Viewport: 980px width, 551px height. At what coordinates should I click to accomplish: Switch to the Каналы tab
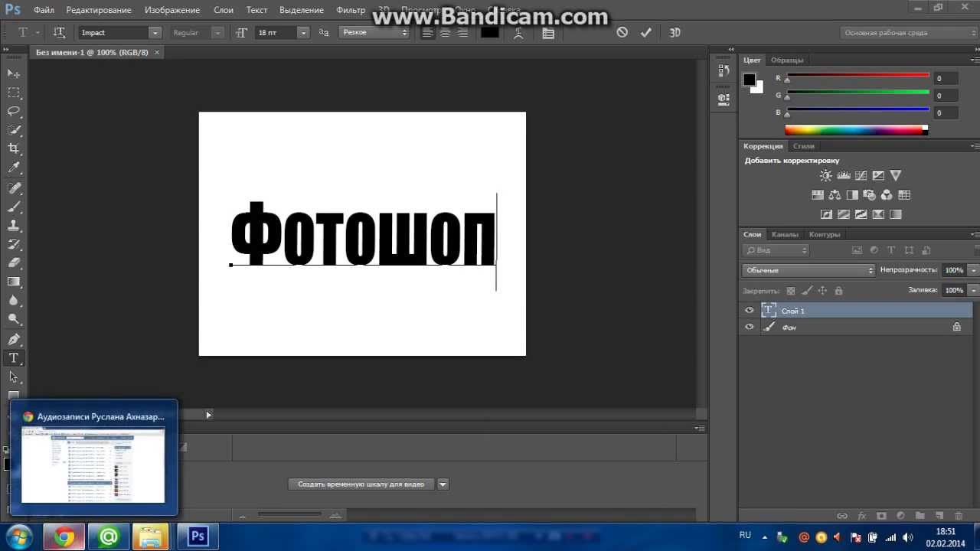785,234
